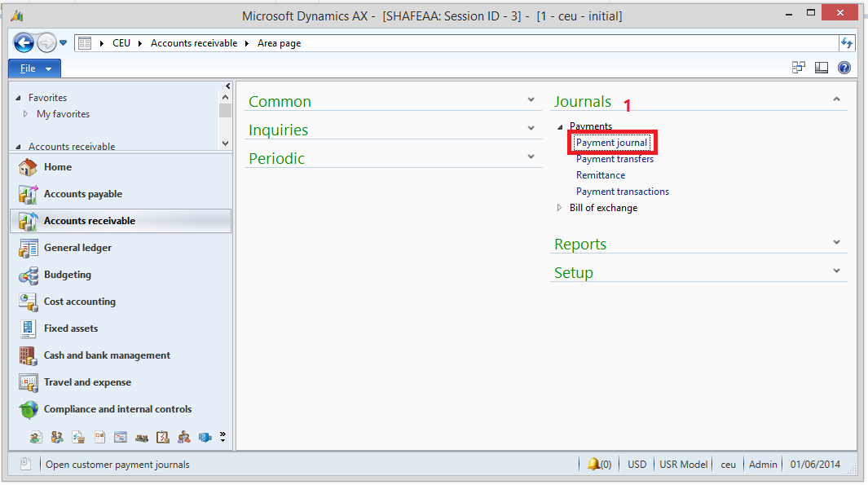Screen dimensions: 868x485
Task: Click the small checklist with box icon
Action: point(78,438)
